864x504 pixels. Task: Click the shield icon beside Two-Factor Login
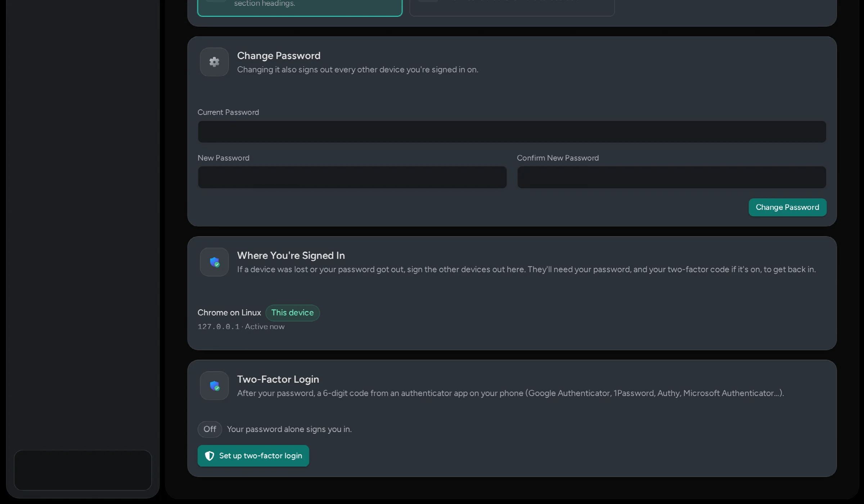pyautogui.click(x=215, y=386)
